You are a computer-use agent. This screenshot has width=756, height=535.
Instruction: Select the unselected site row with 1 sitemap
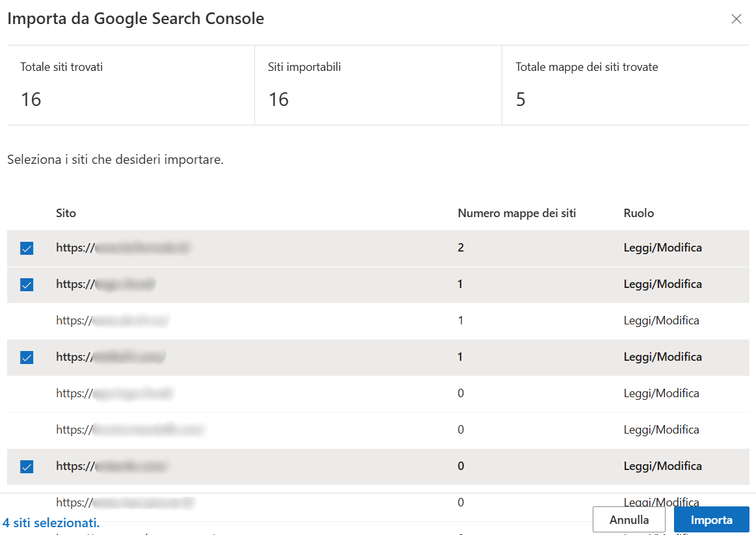378,320
